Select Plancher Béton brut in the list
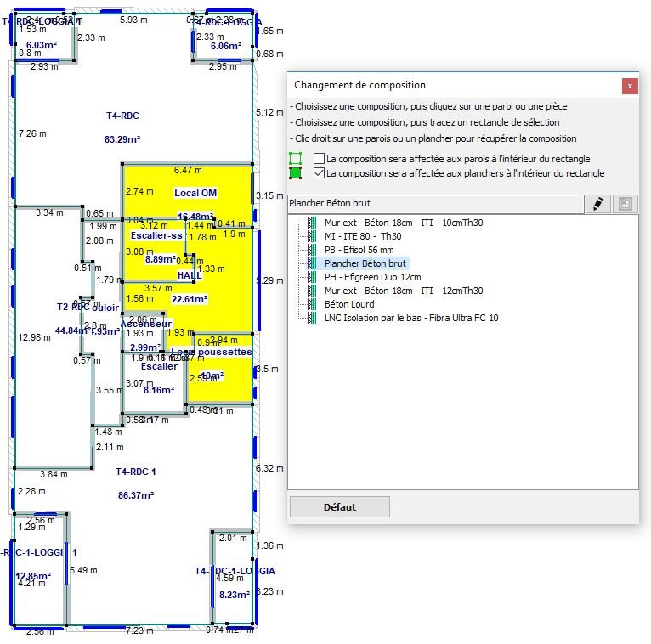Viewport: 651px width, 644px height. click(x=365, y=263)
